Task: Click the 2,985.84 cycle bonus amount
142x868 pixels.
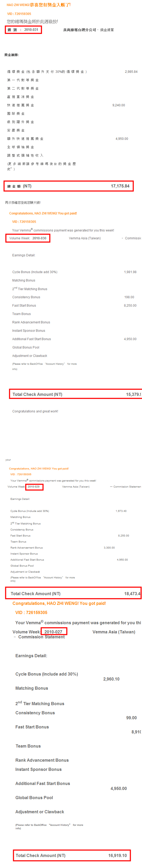Action: tap(131, 72)
